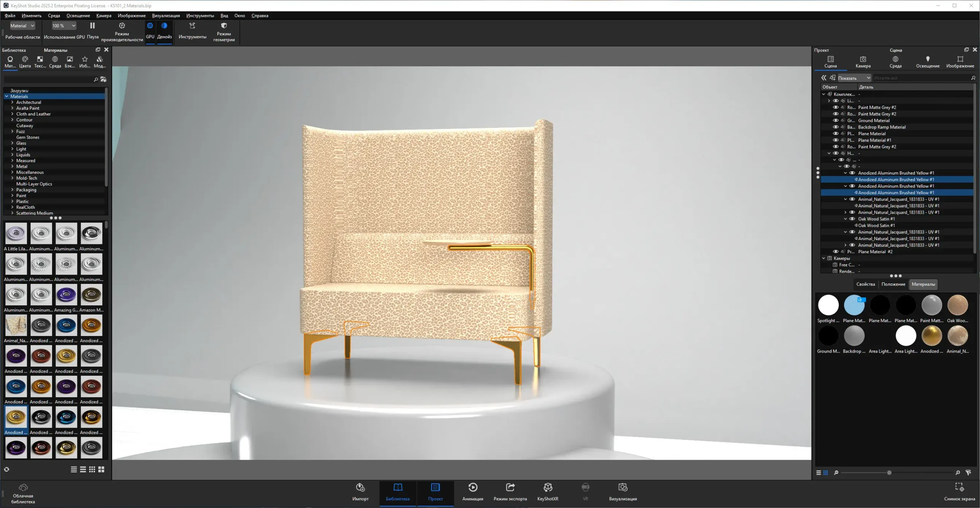The image size is (980, 508).
Task: Open the Material workspace dropdown
Action: click(22, 26)
